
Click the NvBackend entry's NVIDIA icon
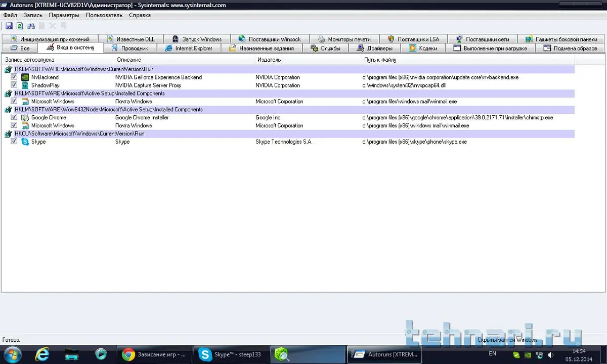click(25, 77)
